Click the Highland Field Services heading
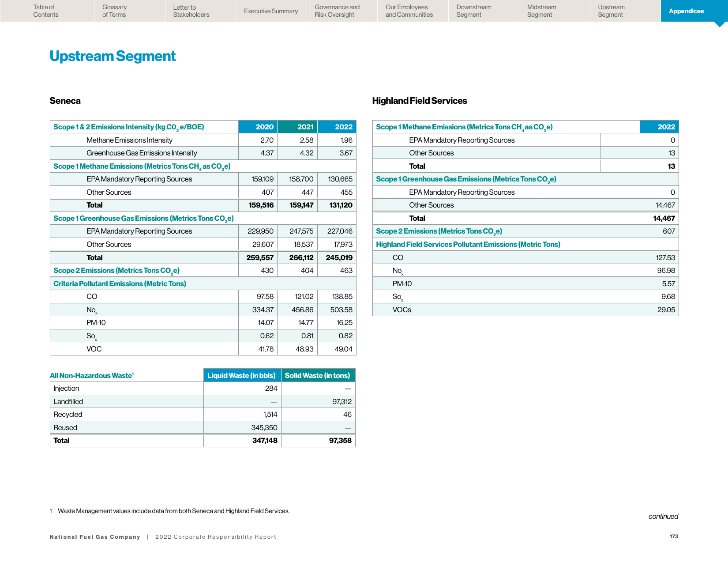 [420, 101]
